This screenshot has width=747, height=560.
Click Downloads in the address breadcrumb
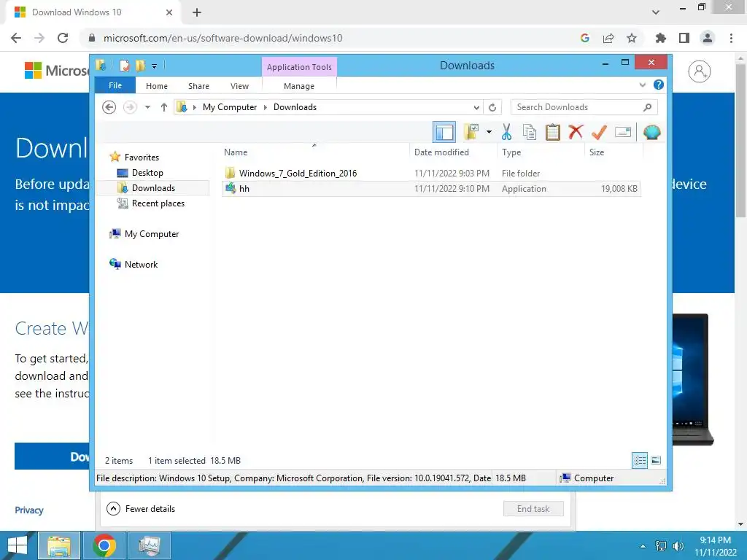[295, 107]
